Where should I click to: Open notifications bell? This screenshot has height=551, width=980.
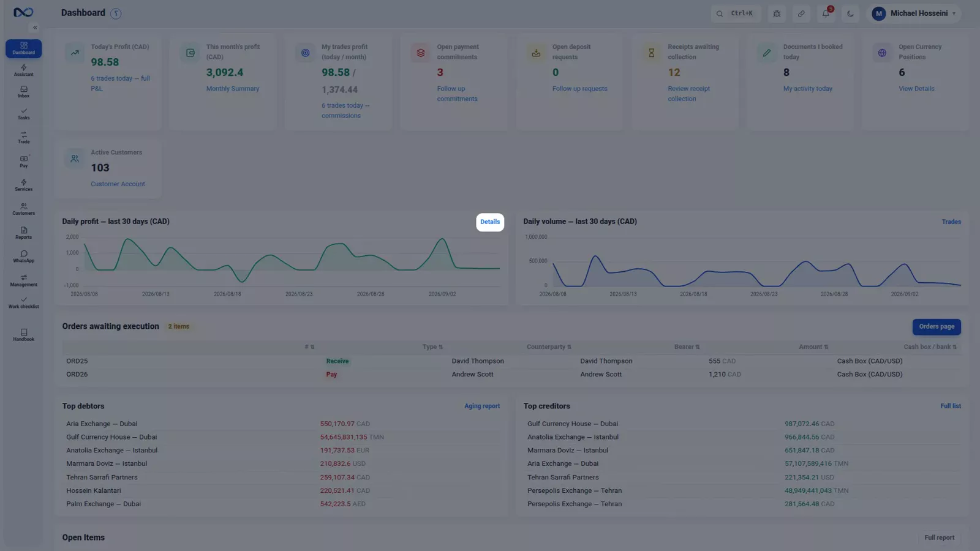(x=826, y=13)
